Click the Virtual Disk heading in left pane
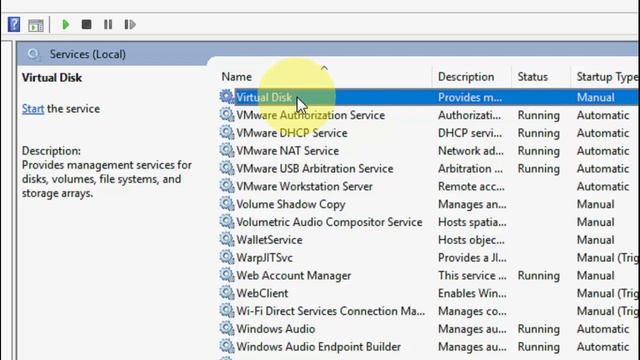640x360 pixels. coord(52,78)
